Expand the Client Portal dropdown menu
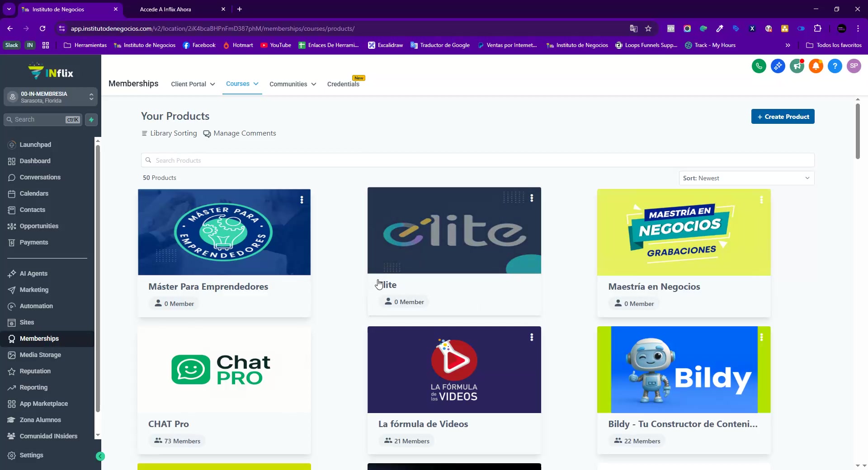The image size is (868, 470). pyautogui.click(x=193, y=84)
